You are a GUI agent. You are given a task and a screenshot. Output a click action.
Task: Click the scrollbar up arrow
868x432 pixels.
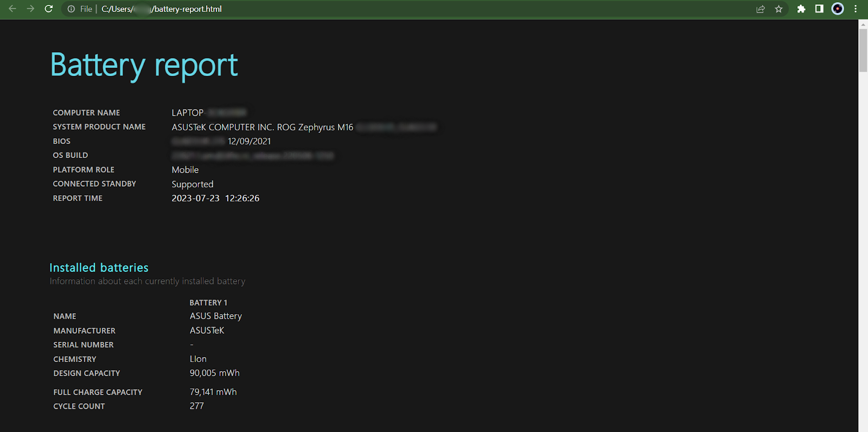pyautogui.click(x=863, y=24)
